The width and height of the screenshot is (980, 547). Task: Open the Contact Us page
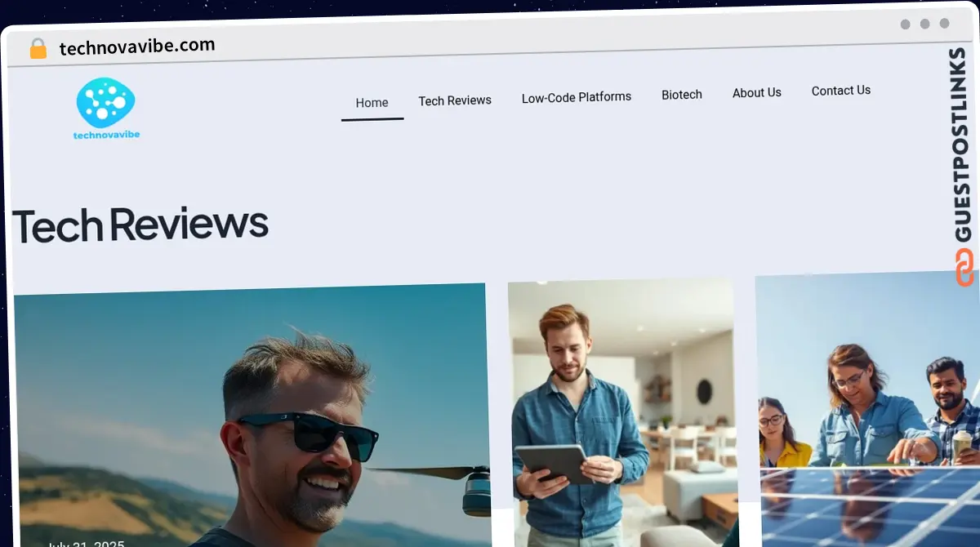tap(841, 91)
